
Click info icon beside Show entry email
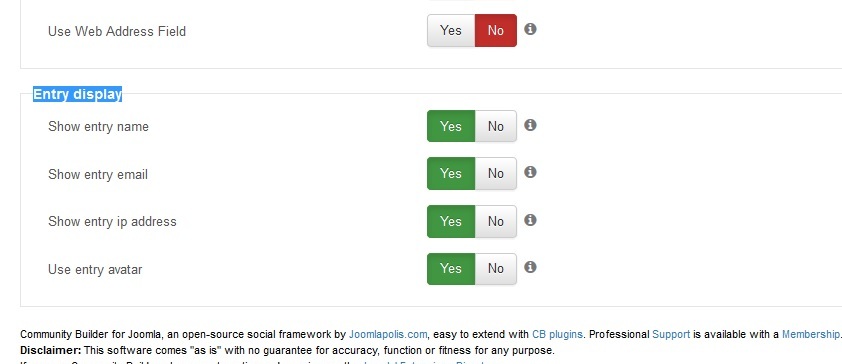[530, 172]
